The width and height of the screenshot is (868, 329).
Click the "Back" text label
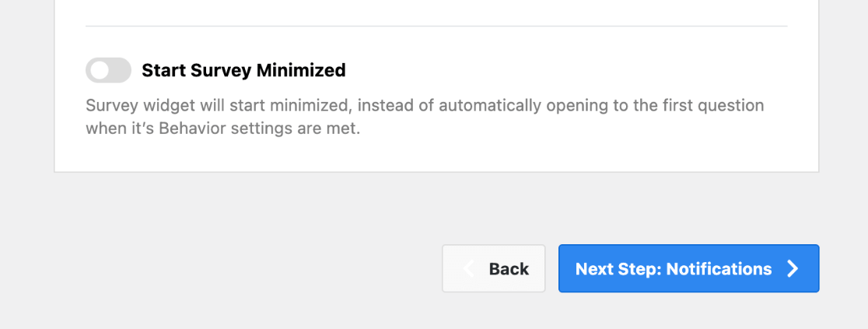509,269
